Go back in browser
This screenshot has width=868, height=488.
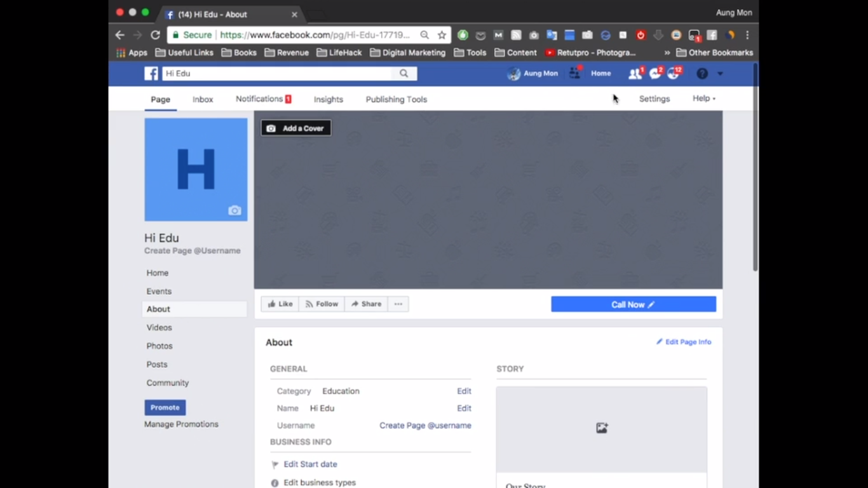[x=119, y=35]
